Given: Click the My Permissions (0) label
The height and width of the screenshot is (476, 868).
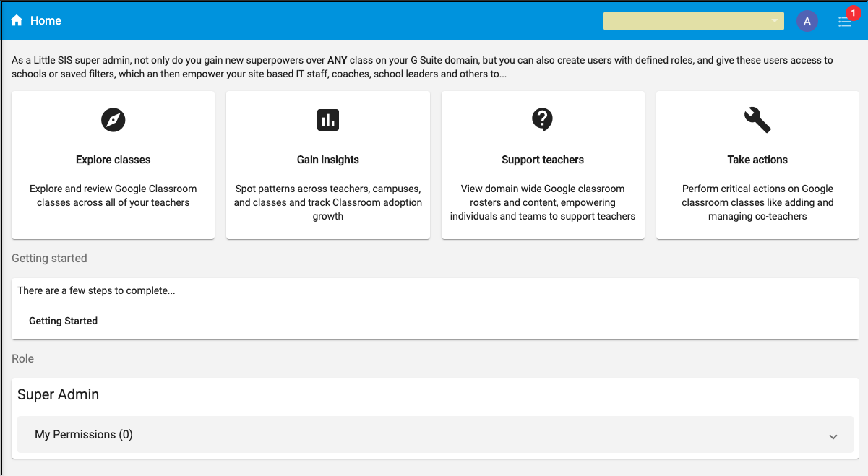Looking at the screenshot, I should 84,435.
